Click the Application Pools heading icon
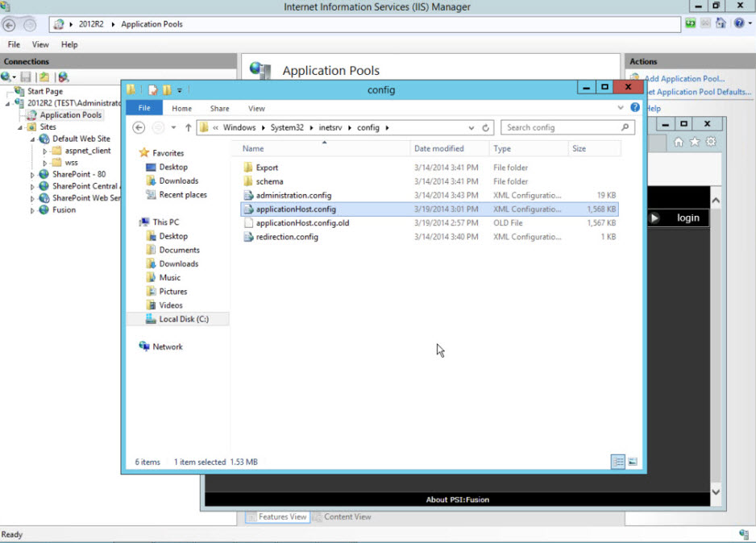The height and width of the screenshot is (543, 756). pyautogui.click(x=260, y=70)
